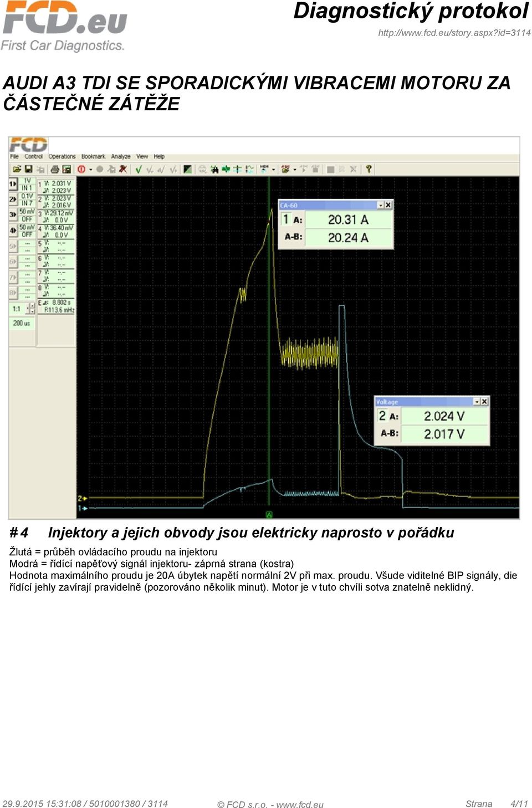Open the www.fcd.eu footer link

pyautogui.click(x=300, y=804)
